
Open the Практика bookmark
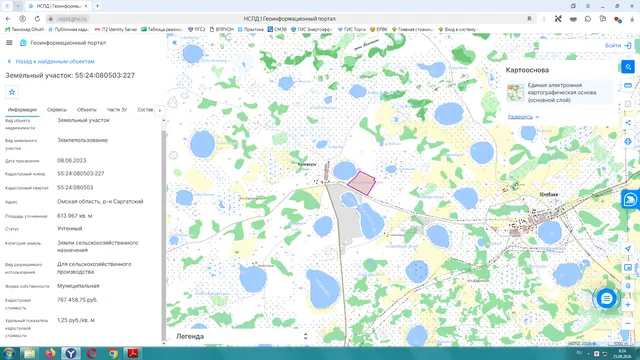251,29
